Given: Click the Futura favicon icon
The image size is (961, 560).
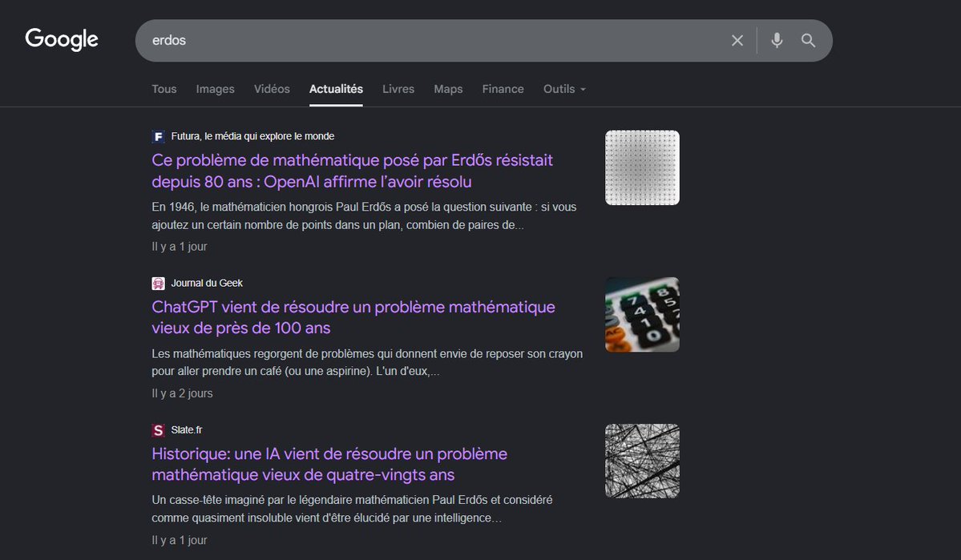Looking at the screenshot, I should 158,137.
